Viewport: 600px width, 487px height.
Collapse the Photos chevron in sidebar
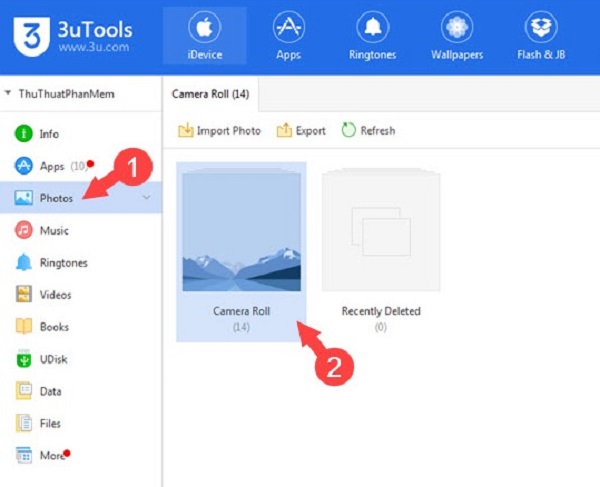[147, 198]
